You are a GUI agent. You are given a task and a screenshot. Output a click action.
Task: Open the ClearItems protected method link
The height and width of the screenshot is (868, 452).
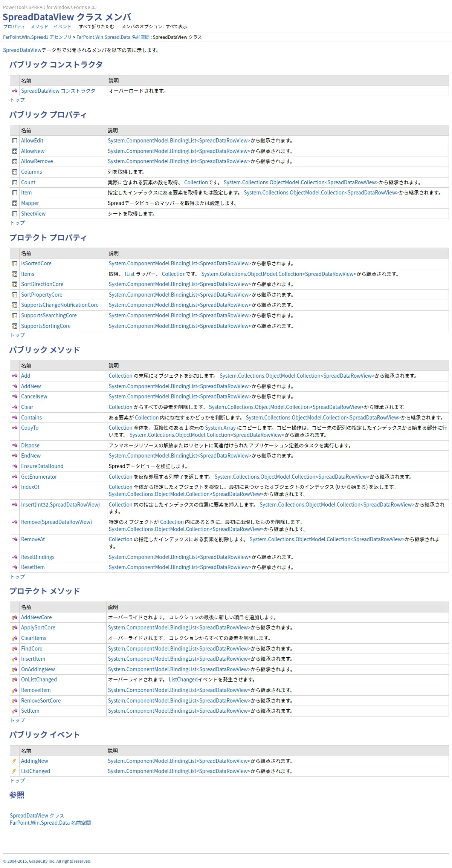34,638
